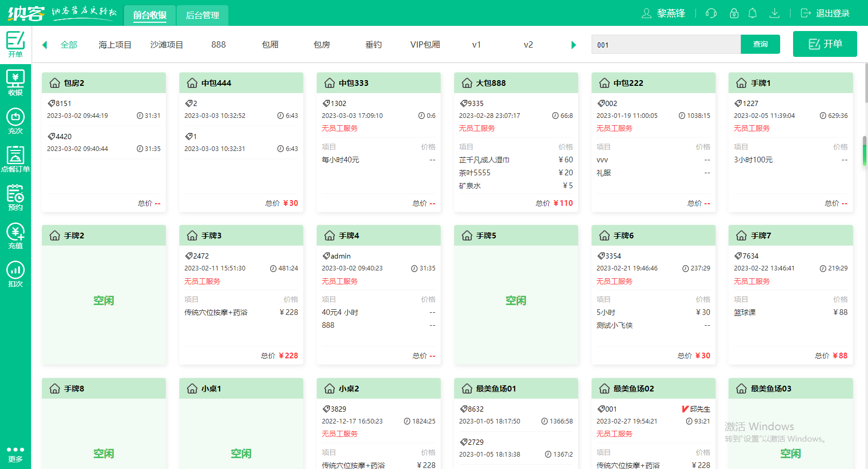Open the idle 小桌1 card
This screenshot has height=469, width=868.
(241, 423)
